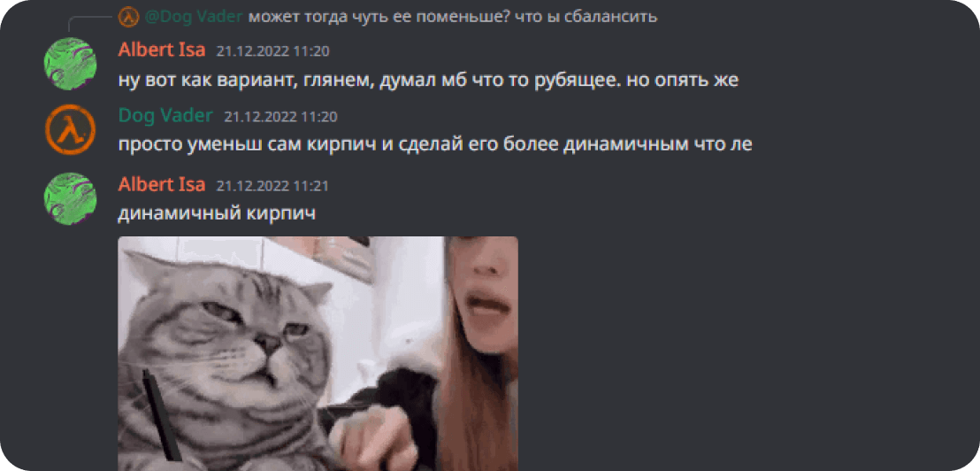Click the small lambda avatar in reply preview

coord(128,16)
